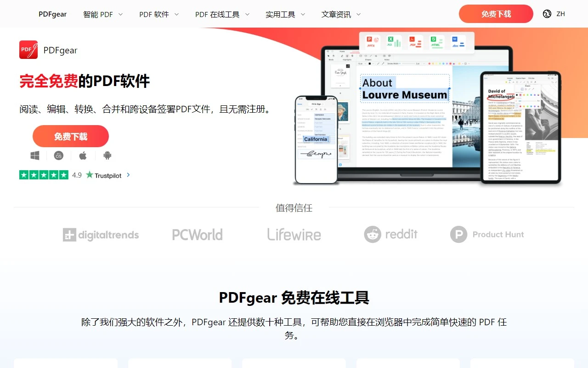The width and height of the screenshot is (588, 368).
Task: Expand the 智能 PDF dropdown arrow
Action: 120,14
